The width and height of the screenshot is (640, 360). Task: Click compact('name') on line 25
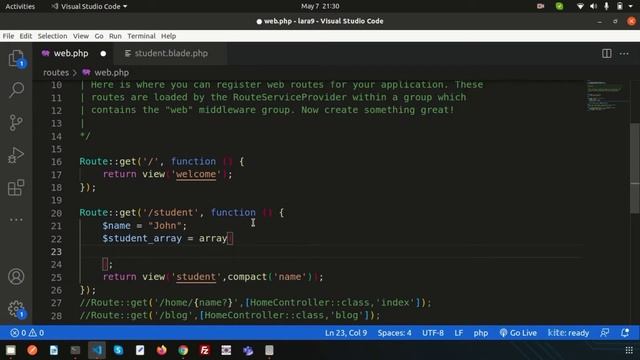pos(270,277)
